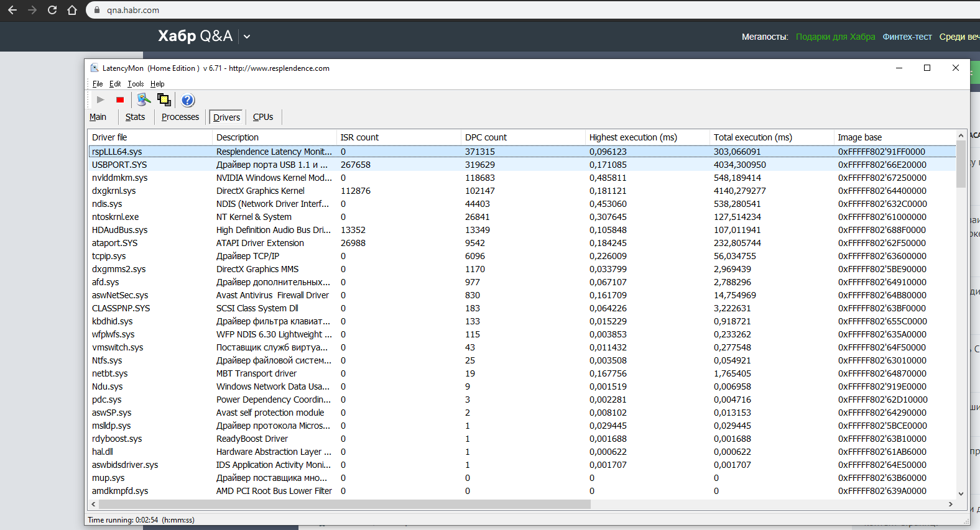The height and width of the screenshot is (530, 980).
Task: Sort by the Image base column header
Action: click(895, 137)
